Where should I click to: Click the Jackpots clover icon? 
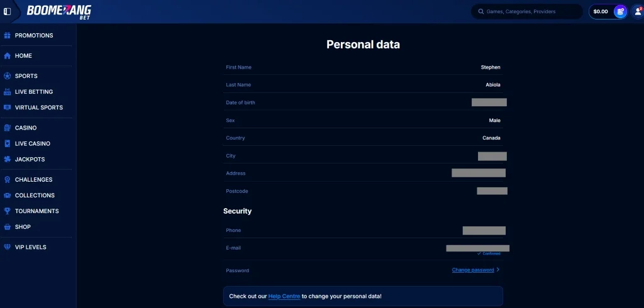pos(7,159)
